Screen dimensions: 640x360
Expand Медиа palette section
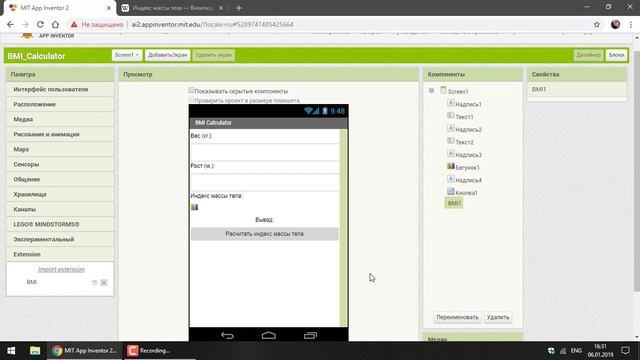[x=60, y=120]
